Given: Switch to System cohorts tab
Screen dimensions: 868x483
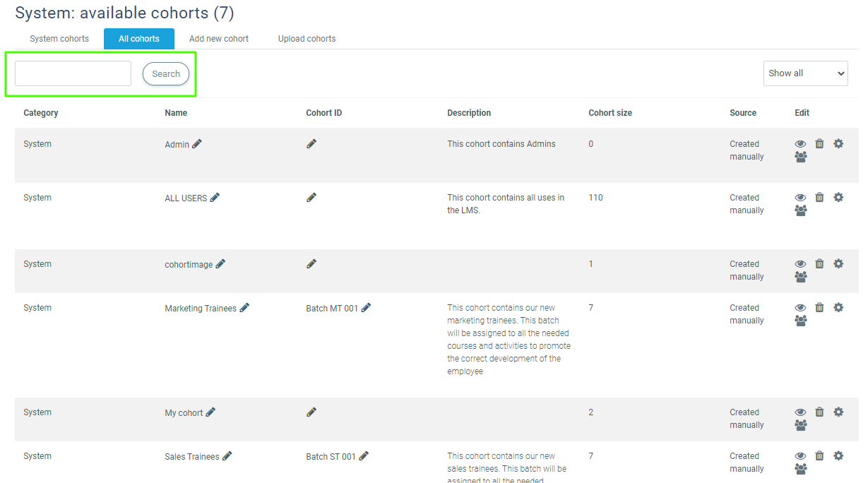Looking at the screenshot, I should click(x=59, y=39).
